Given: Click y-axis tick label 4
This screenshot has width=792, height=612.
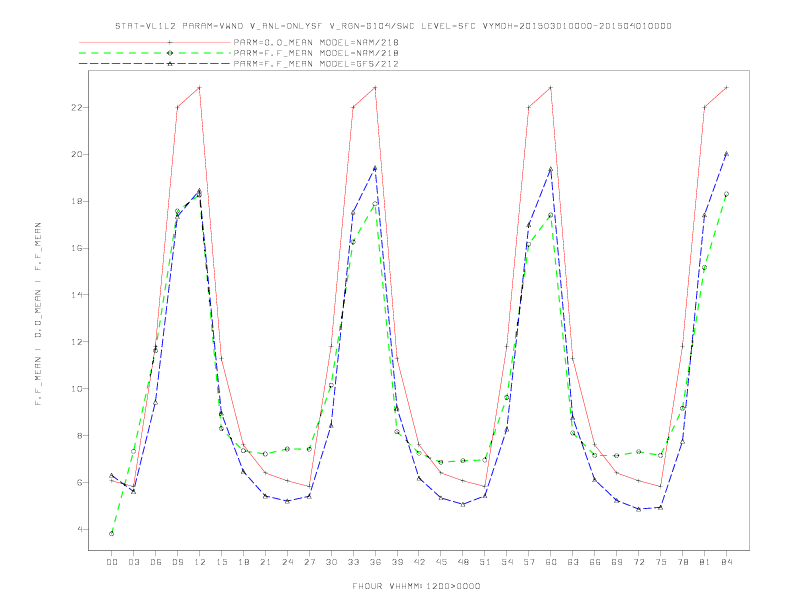Looking at the screenshot, I should coord(80,530).
